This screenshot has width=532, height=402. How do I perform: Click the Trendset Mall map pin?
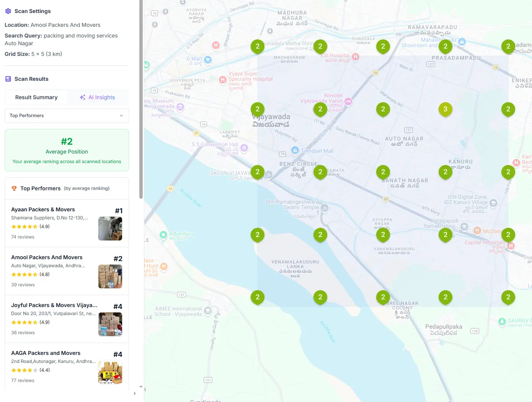[295, 150]
